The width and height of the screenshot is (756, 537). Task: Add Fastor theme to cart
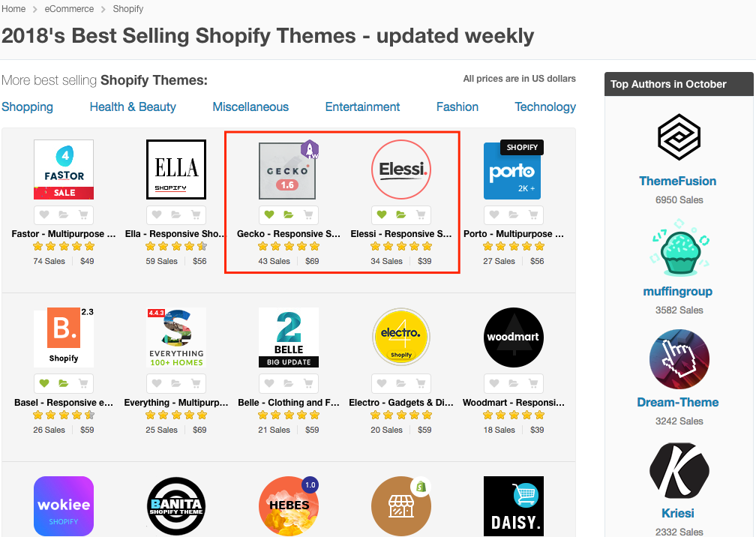point(83,214)
